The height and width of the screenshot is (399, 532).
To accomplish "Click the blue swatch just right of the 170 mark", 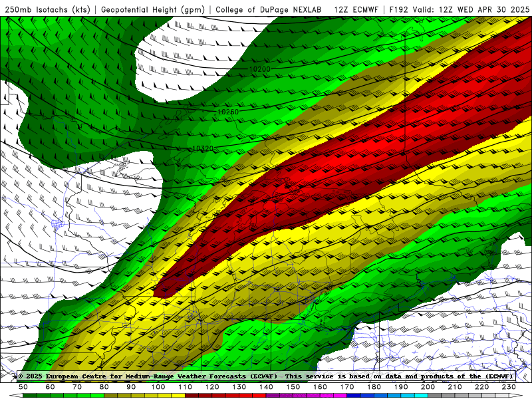I will [354, 396].
